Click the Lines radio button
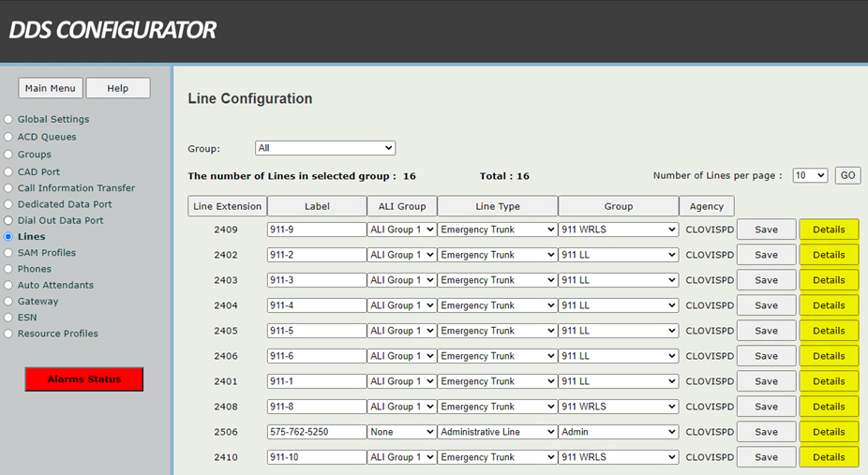The width and height of the screenshot is (868, 475). click(x=8, y=237)
